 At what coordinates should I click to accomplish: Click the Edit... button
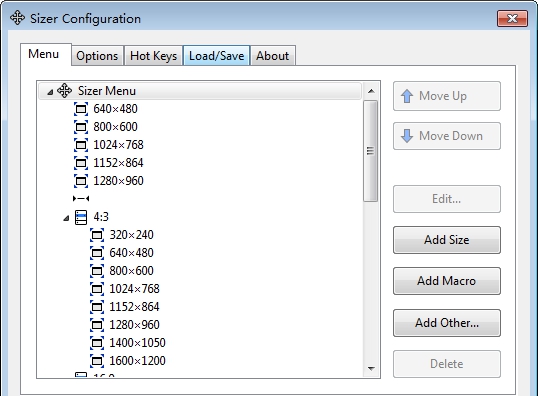(447, 199)
